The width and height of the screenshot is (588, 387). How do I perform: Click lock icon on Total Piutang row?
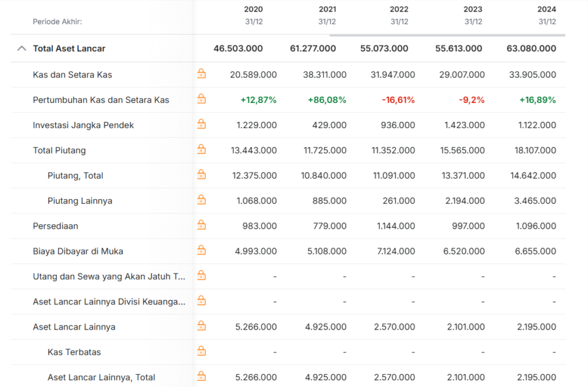201,149
